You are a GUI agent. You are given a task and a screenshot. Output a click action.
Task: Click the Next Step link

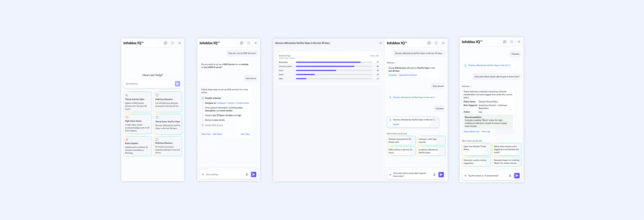[x=245, y=134]
